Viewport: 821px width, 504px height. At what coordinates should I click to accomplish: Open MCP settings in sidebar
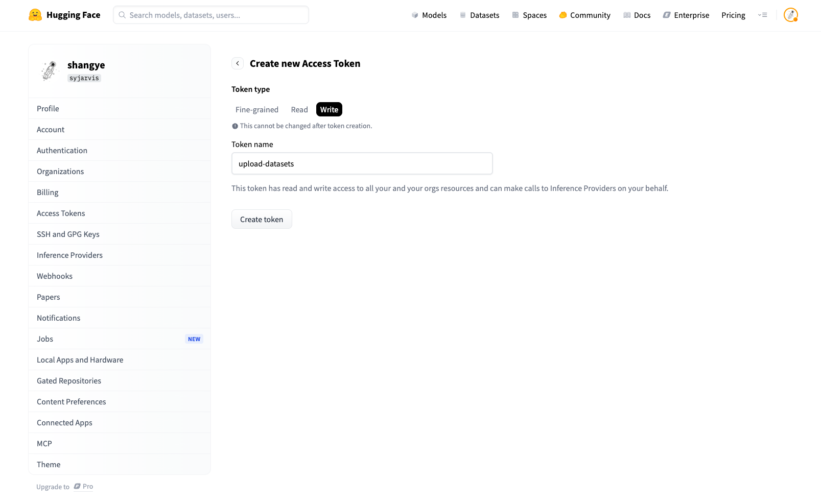click(120, 444)
